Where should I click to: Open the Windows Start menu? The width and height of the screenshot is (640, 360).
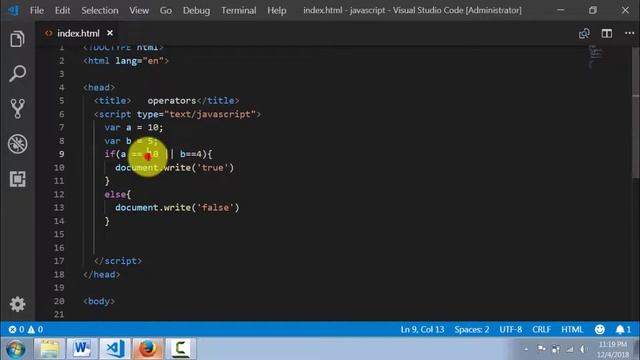click(x=16, y=349)
